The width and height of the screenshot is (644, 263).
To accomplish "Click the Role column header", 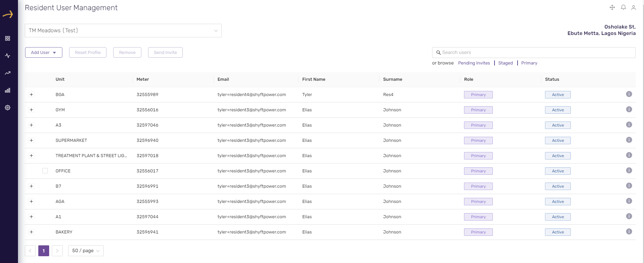I will (x=469, y=79).
